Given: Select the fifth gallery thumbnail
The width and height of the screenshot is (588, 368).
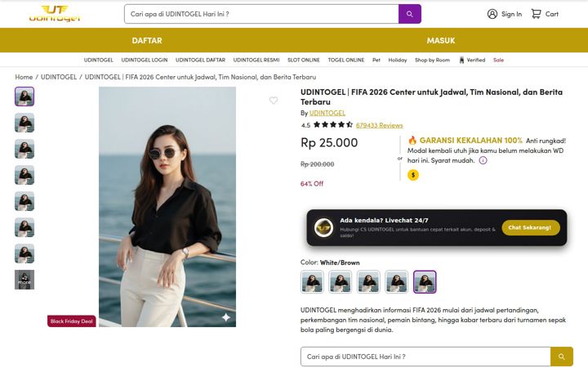Looking at the screenshot, I should click(24, 201).
